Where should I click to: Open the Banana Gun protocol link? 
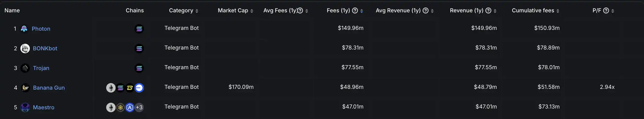coord(49,88)
